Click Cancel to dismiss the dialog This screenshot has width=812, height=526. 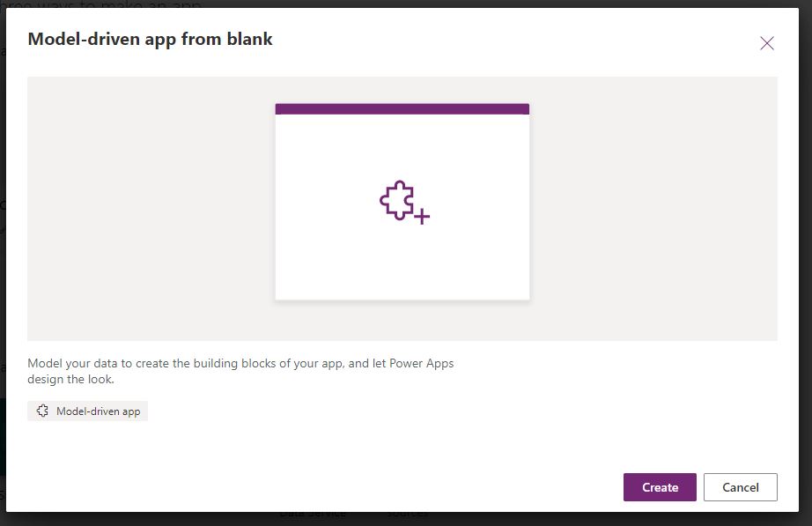click(740, 486)
